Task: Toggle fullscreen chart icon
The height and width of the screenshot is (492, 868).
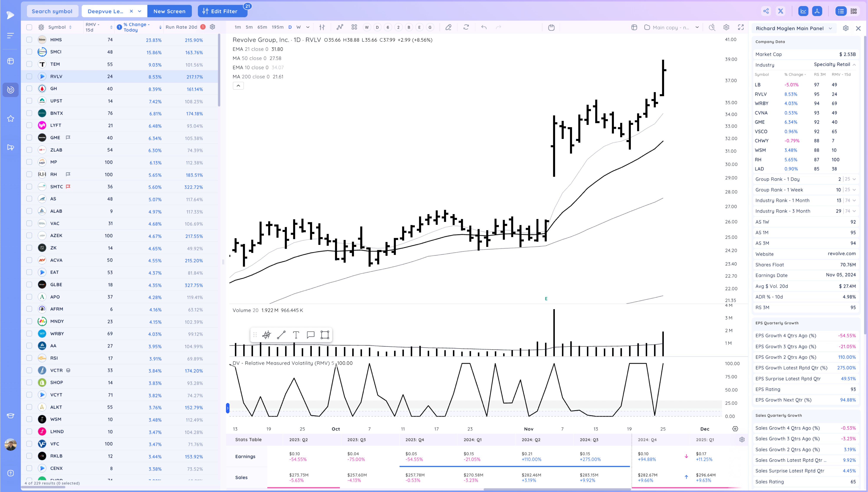Action: (x=741, y=27)
